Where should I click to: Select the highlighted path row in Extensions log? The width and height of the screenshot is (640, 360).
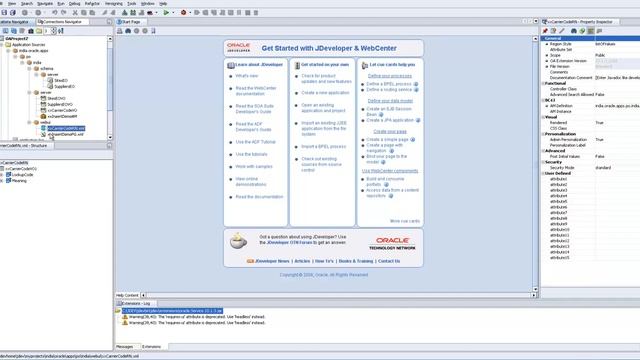pos(172,311)
